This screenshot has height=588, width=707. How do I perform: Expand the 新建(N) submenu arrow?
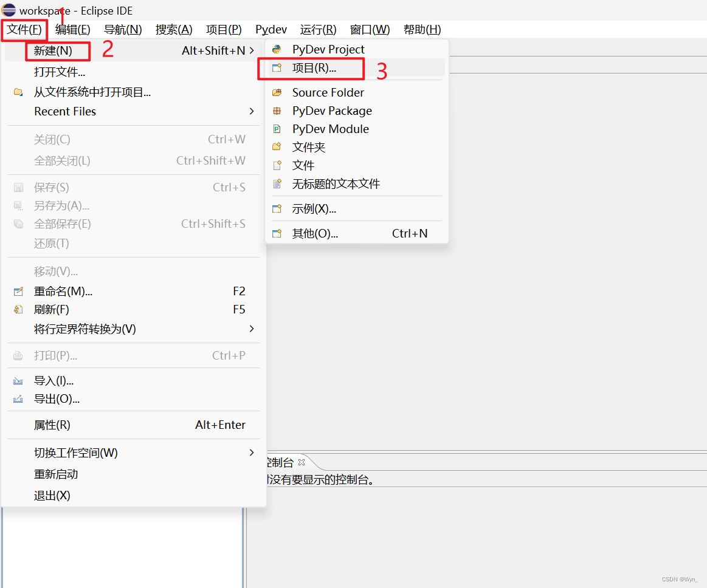pos(252,50)
